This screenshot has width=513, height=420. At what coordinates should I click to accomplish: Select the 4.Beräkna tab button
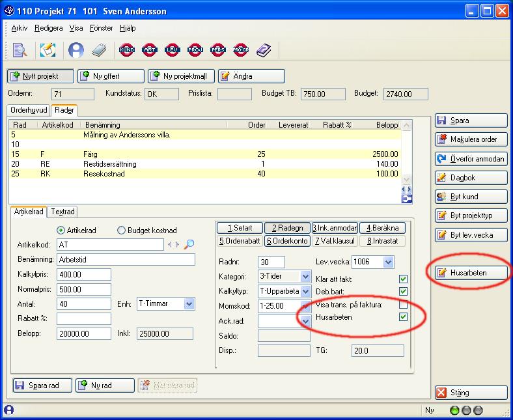click(x=382, y=228)
